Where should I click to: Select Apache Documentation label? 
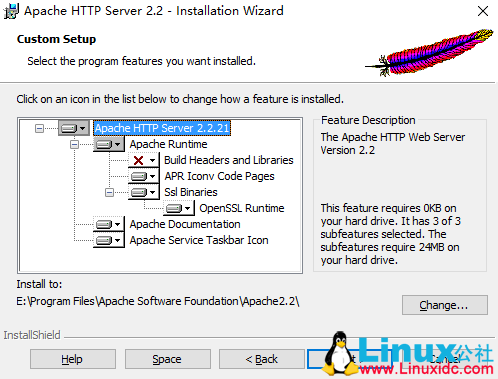point(185,224)
